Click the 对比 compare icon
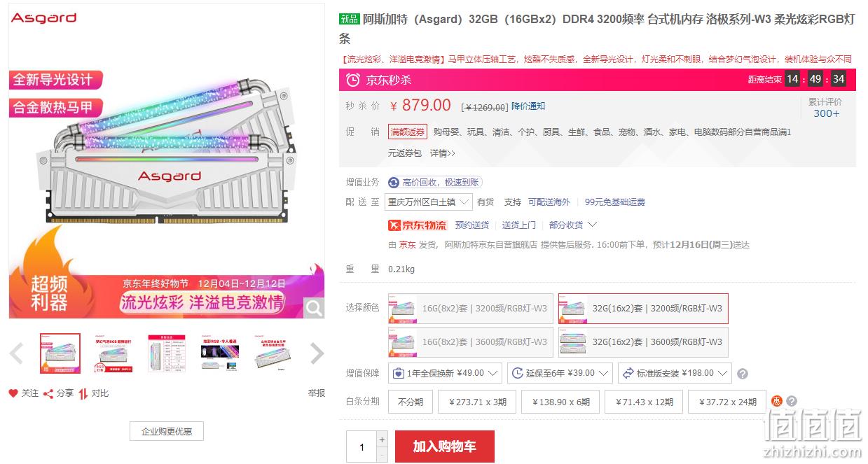The width and height of the screenshot is (868, 464). (83, 393)
